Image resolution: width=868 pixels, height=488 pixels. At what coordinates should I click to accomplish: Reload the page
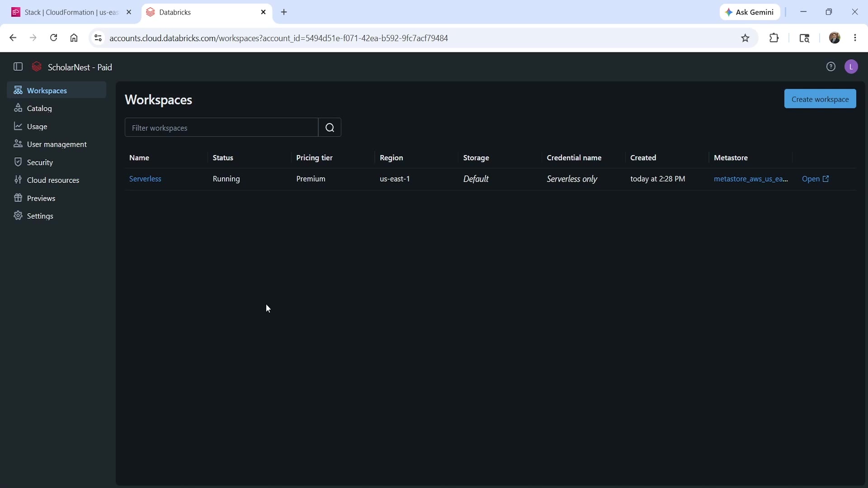[x=54, y=38]
